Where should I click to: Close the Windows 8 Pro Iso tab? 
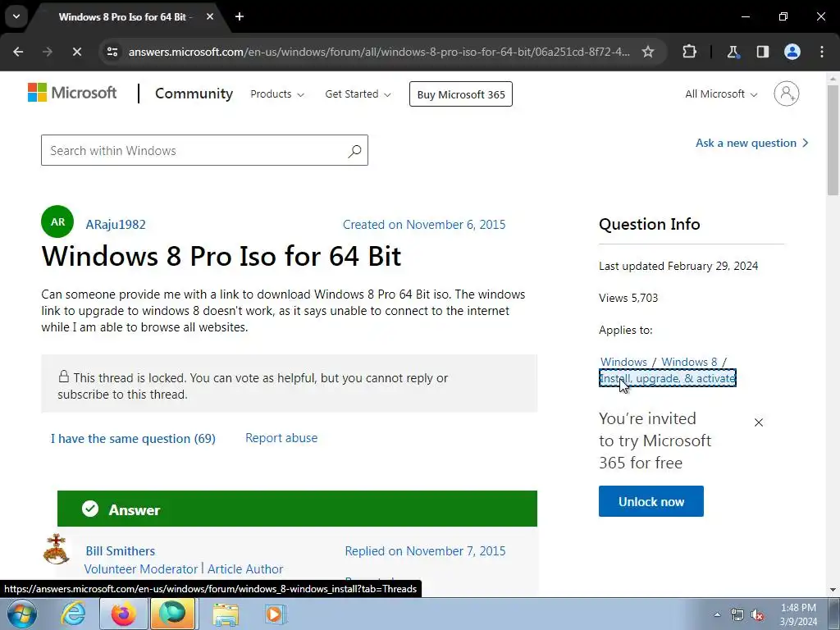pos(210,16)
